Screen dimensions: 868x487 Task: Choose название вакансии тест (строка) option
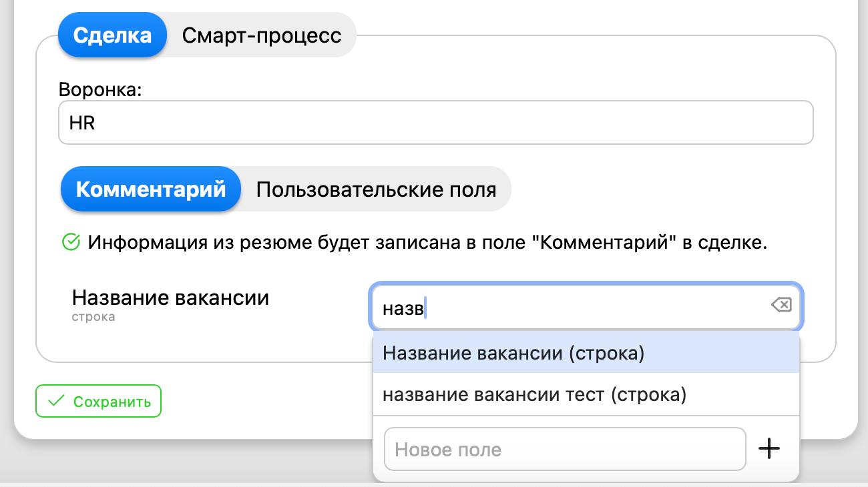pyautogui.click(x=586, y=394)
